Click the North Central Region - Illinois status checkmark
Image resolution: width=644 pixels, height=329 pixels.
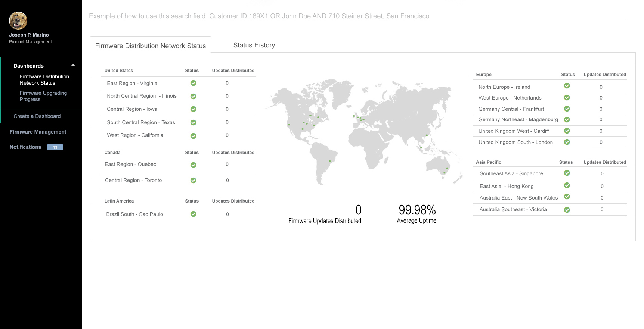pyautogui.click(x=193, y=96)
